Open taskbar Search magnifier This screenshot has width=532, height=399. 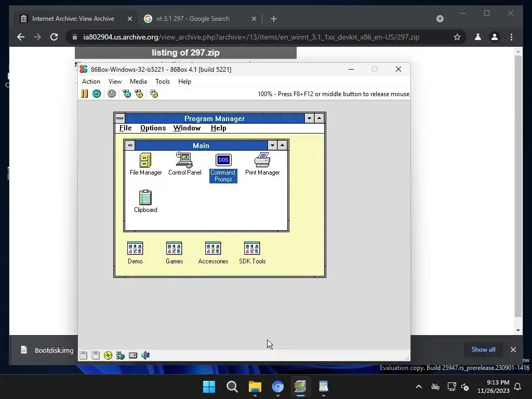click(x=232, y=387)
